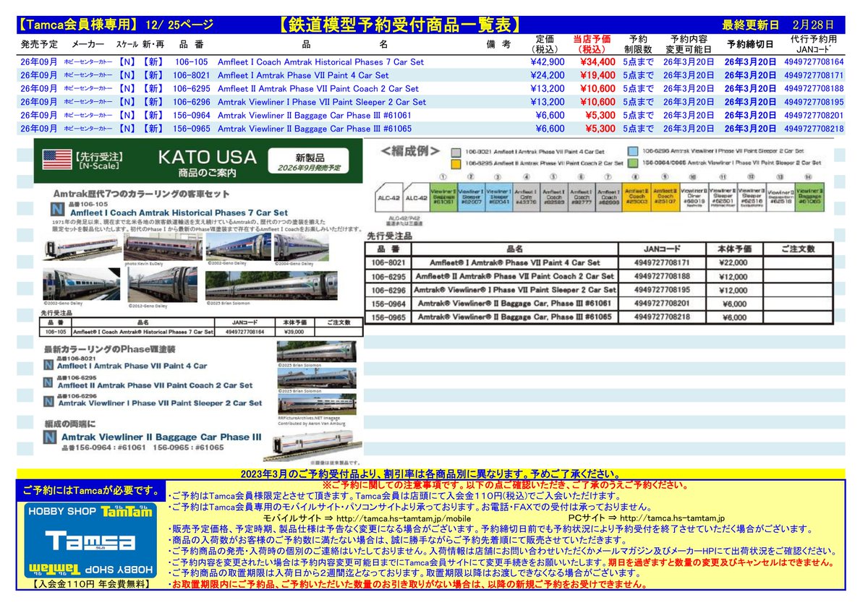The width and height of the screenshot is (868, 613).
Task: Click the US flag icon on the KATO USA banner
Action: 56,159
